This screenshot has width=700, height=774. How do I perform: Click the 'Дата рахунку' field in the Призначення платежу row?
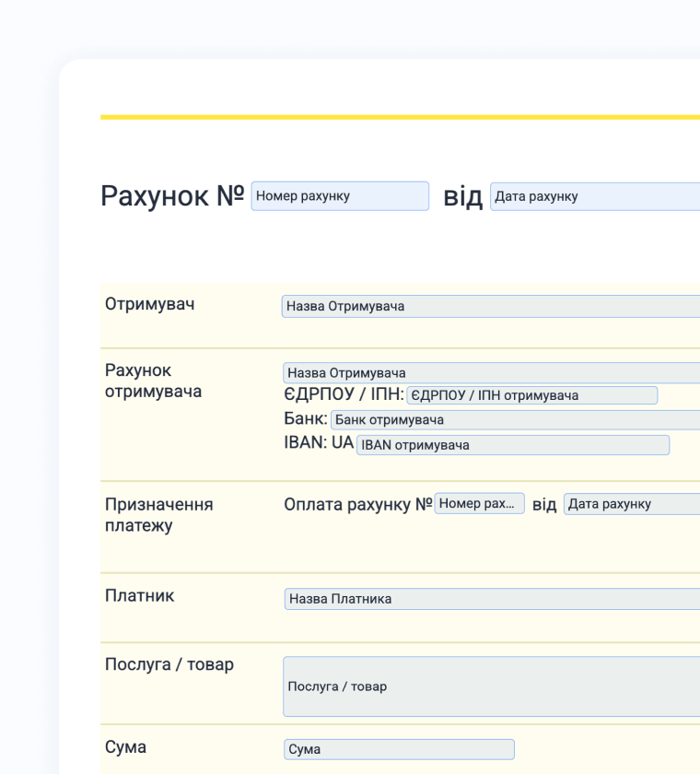coord(632,504)
